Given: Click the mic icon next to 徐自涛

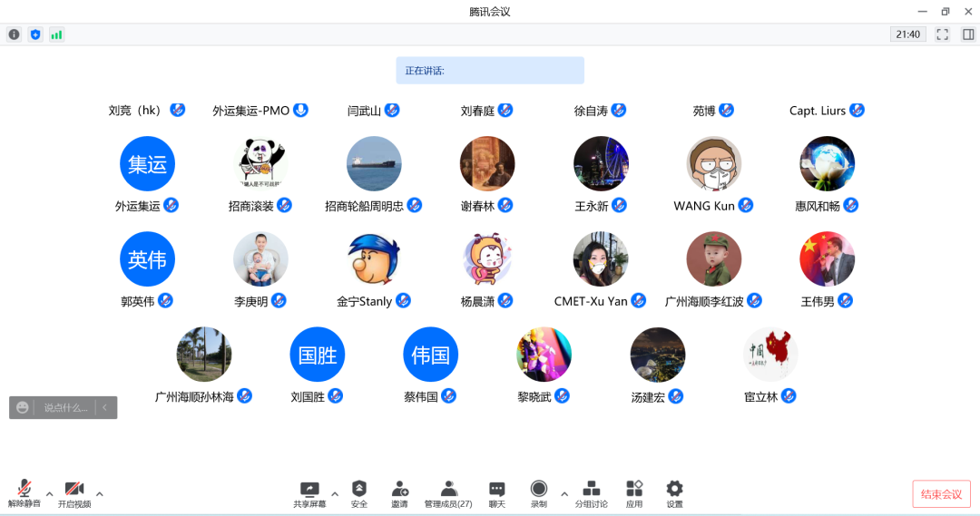Looking at the screenshot, I should click(619, 110).
